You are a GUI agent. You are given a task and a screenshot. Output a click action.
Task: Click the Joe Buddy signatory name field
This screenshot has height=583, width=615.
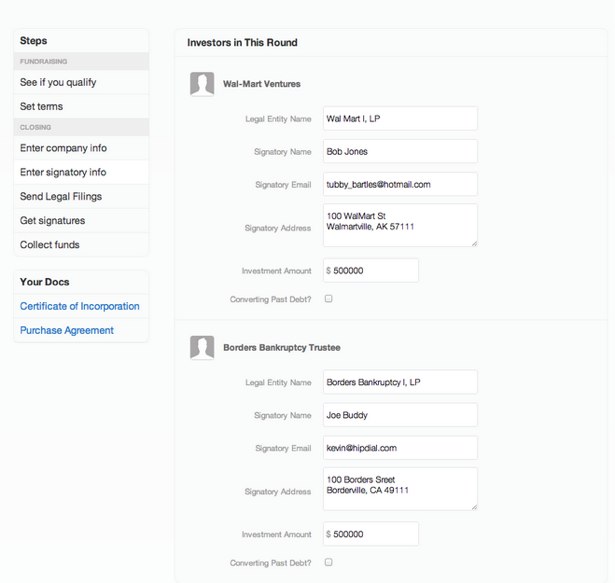(399, 415)
